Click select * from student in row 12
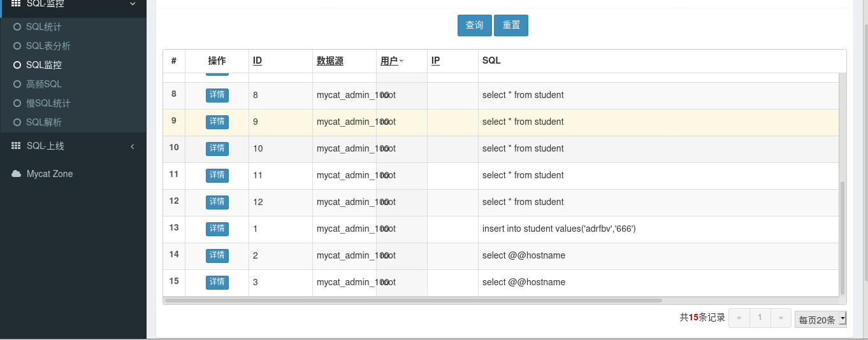The width and height of the screenshot is (868, 340). click(x=523, y=202)
